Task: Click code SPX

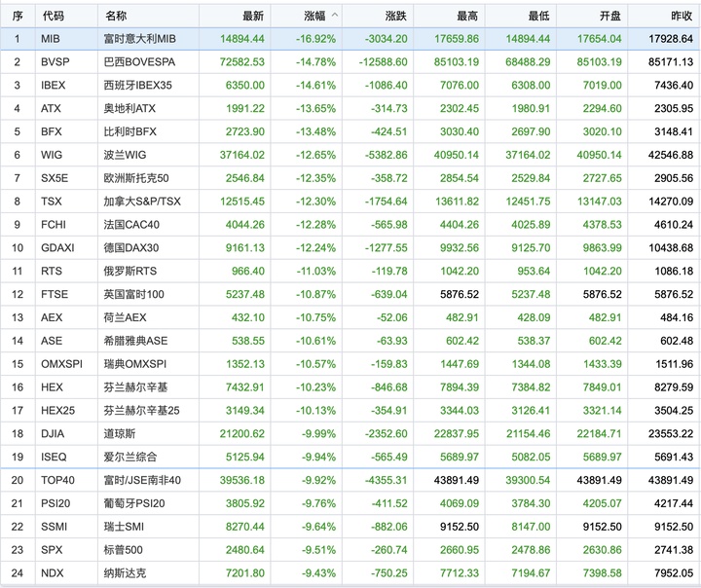Action: [52, 550]
